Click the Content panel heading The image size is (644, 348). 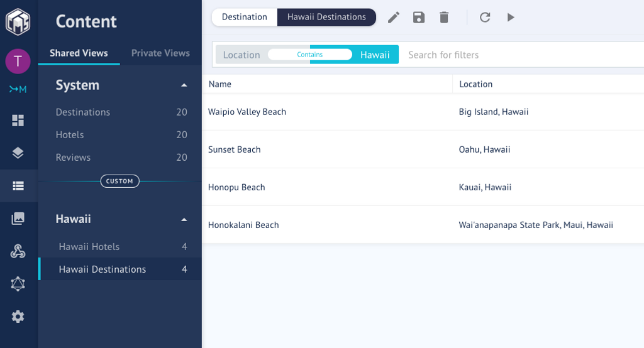coord(86,21)
